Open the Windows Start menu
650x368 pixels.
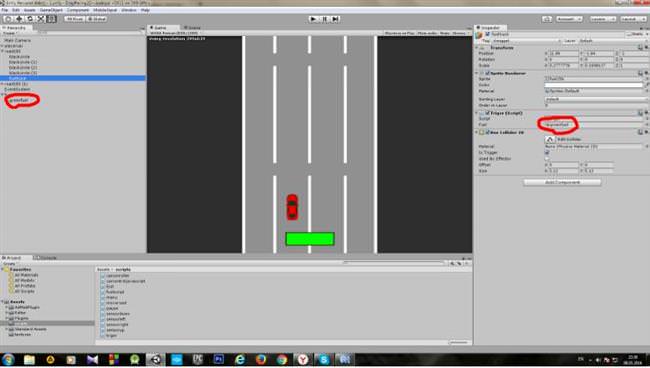[8, 359]
